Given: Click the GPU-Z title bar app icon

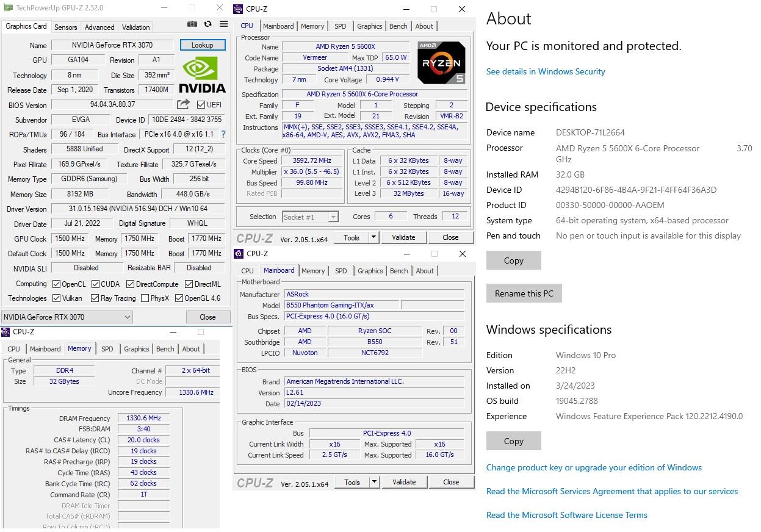Looking at the screenshot, I should [8, 8].
